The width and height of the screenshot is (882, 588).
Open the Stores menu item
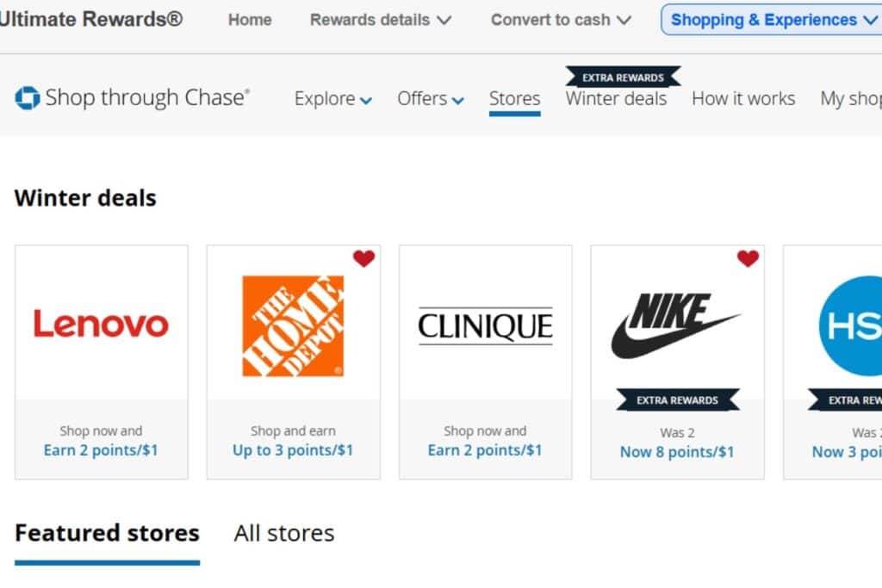[x=514, y=99]
